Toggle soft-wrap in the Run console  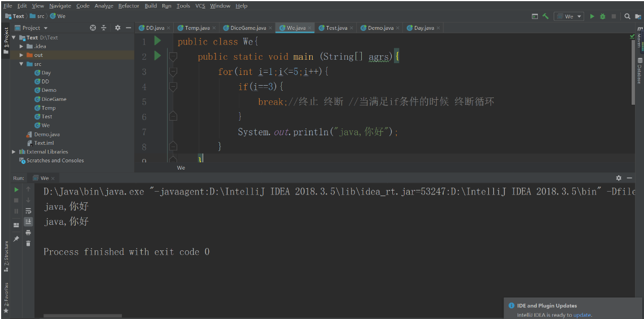pyautogui.click(x=28, y=211)
